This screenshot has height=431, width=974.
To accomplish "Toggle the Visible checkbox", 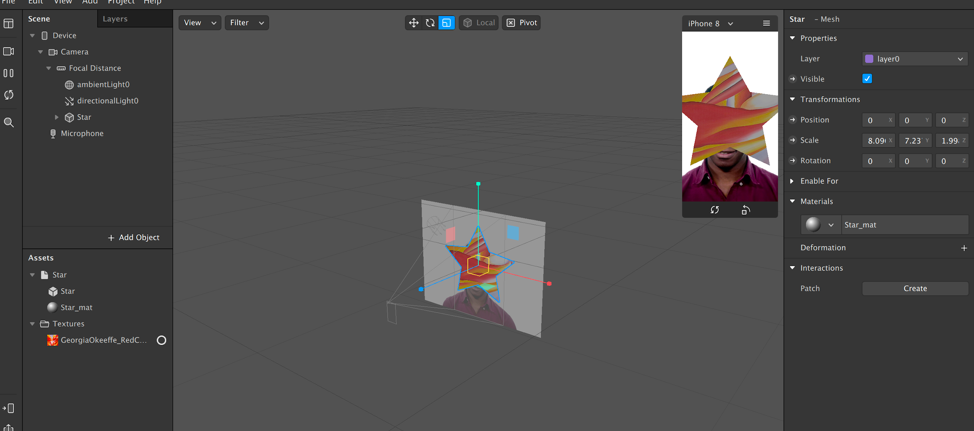I will coord(867,79).
